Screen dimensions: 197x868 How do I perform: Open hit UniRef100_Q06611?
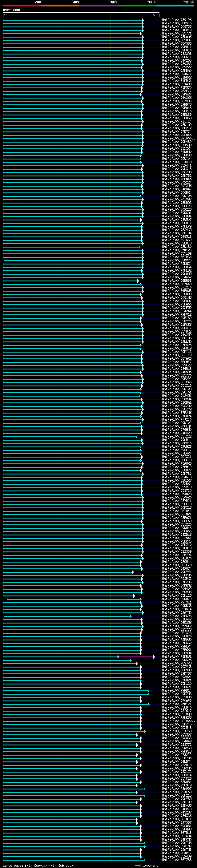tap(177, 57)
